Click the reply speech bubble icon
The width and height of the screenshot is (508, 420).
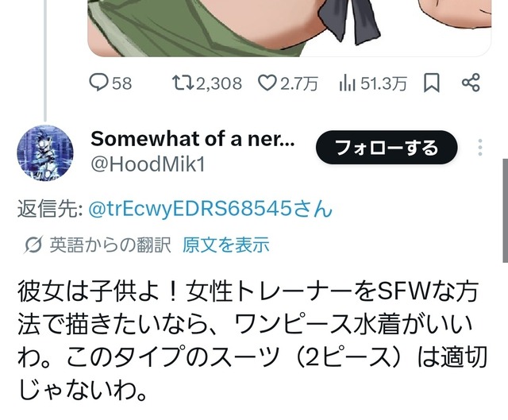tap(98, 83)
